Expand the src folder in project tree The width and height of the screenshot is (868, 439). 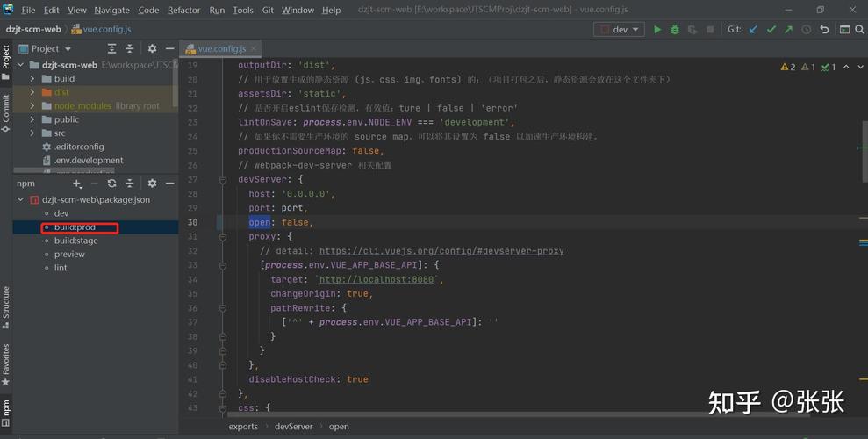click(33, 133)
